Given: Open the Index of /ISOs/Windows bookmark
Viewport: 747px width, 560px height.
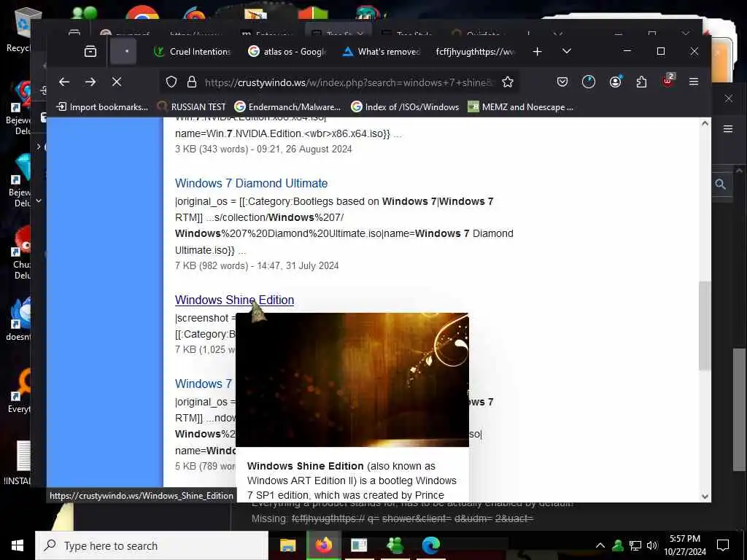Looking at the screenshot, I should click(405, 107).
